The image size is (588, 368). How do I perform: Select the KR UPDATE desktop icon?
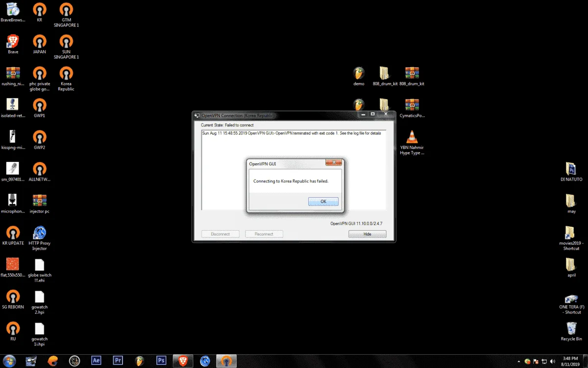point(13,236)
